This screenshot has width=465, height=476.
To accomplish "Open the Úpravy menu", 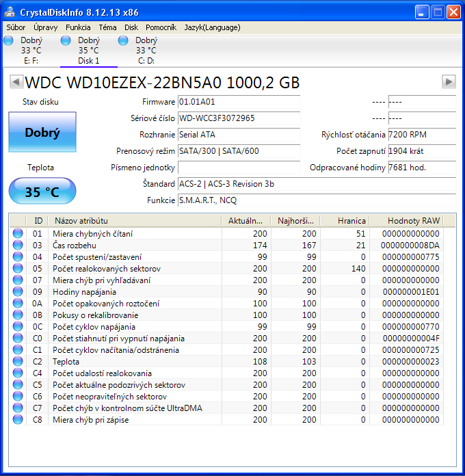I will point(46,27).
